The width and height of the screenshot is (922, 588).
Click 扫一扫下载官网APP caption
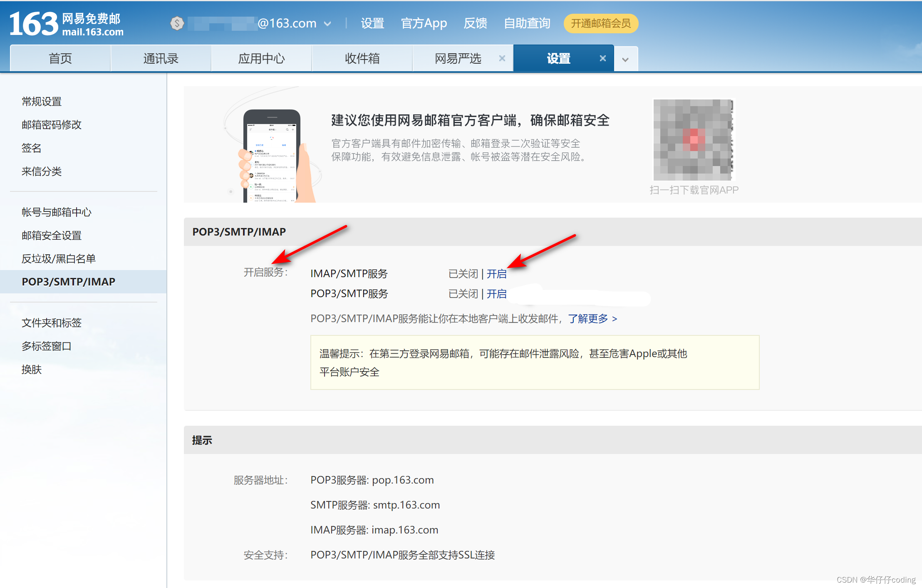coord(694,190)
